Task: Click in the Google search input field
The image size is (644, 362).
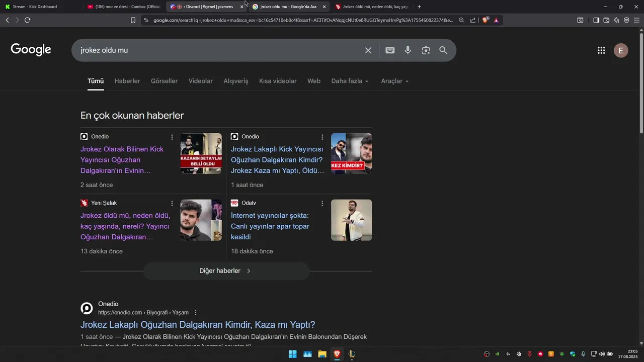Action: 219,50
